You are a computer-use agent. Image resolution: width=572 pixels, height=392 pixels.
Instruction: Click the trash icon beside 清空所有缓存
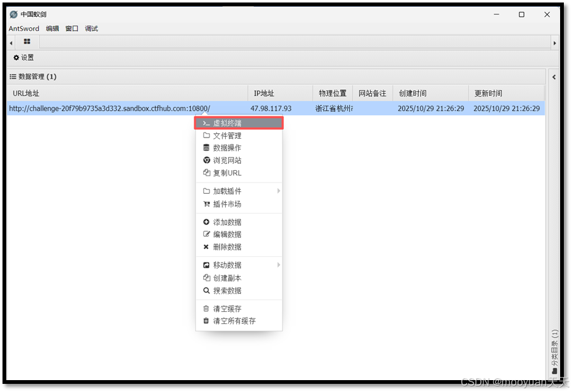click(206, 321)
